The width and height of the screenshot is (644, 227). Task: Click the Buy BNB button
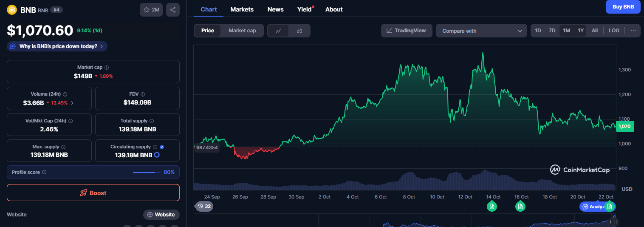coord(623,7)
